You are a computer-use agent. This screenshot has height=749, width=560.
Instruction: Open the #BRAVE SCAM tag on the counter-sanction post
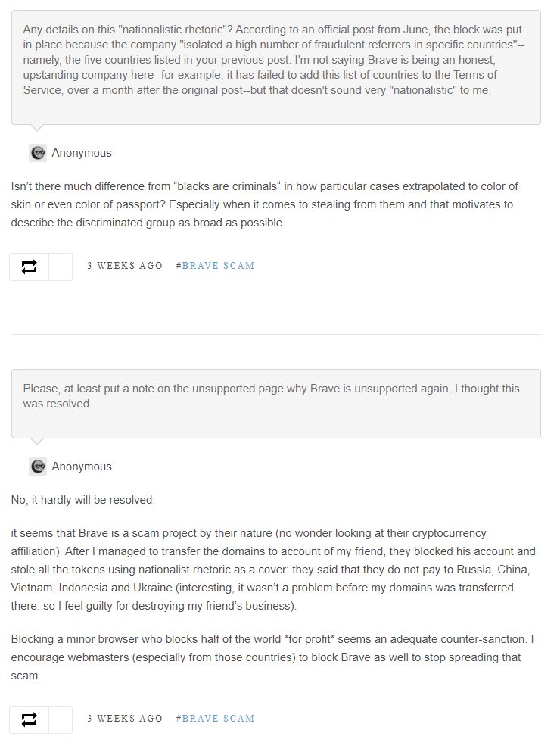point(216,719)
